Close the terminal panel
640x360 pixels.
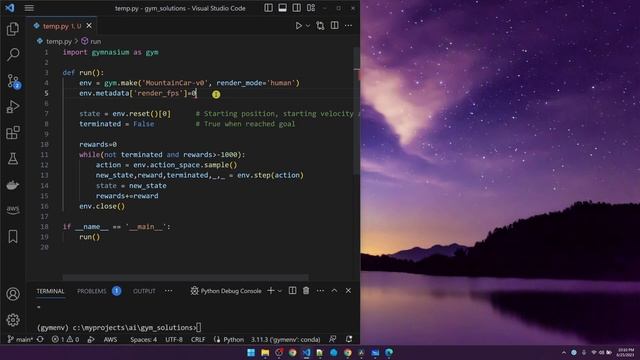tap(348, 291)
